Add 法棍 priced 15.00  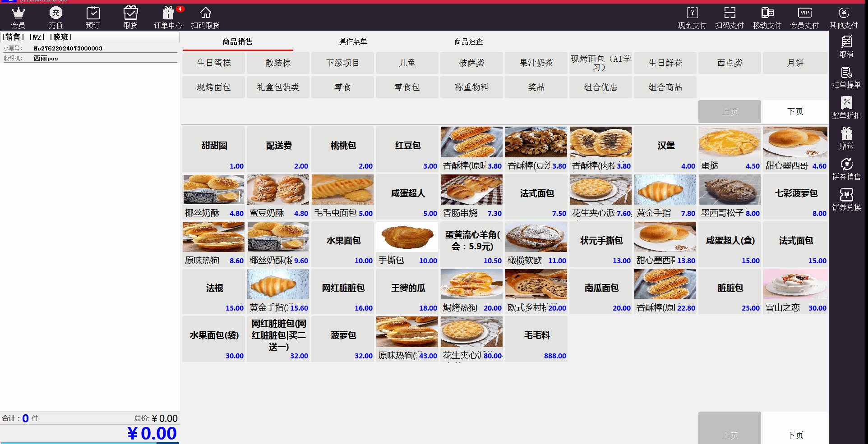click(x=214, y=291)
